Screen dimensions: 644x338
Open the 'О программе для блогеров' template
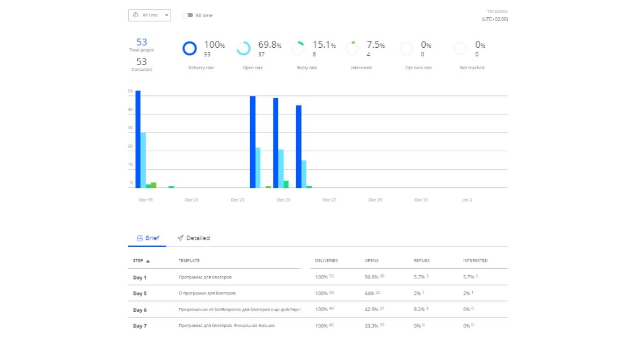(x=207, y=293)
